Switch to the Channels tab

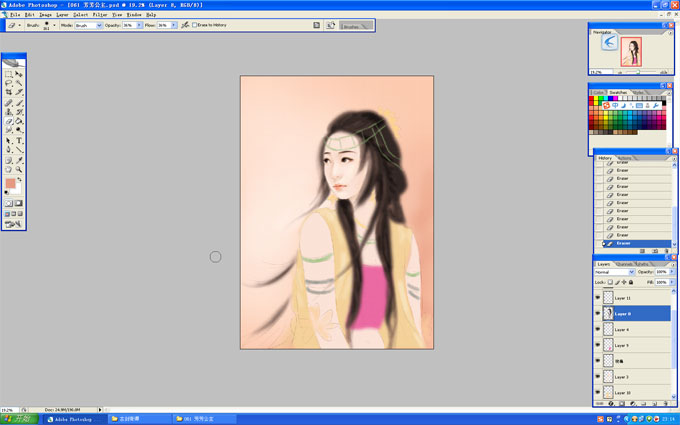pyautogui.click(x=624, y=264)
